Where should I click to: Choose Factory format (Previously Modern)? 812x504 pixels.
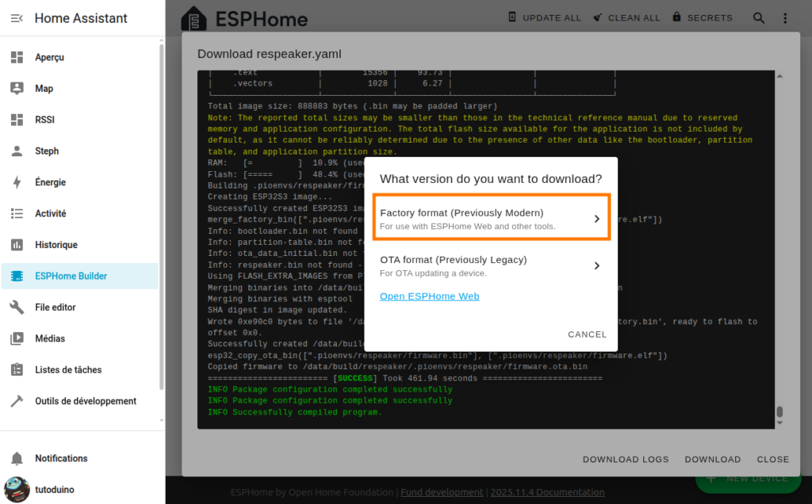491,219
